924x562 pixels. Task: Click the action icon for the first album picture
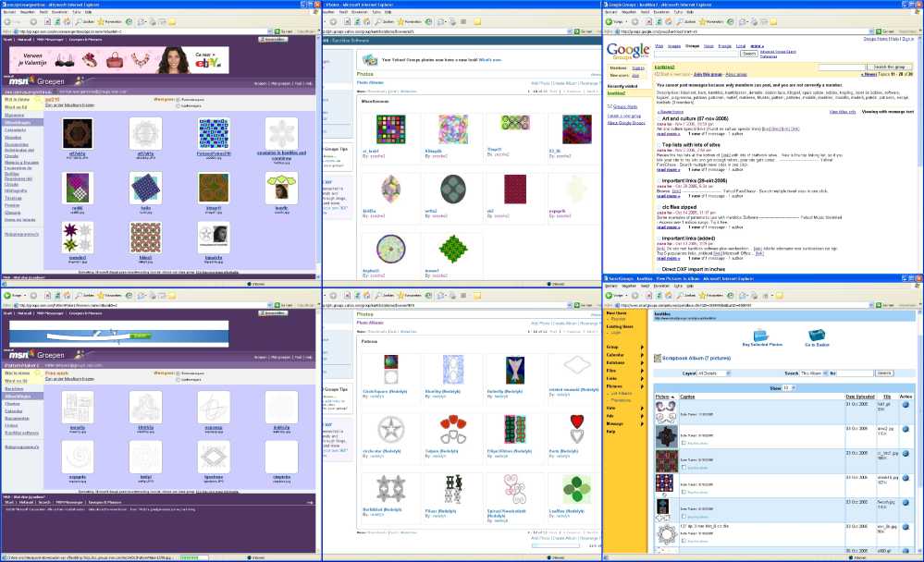click(907, 404)
